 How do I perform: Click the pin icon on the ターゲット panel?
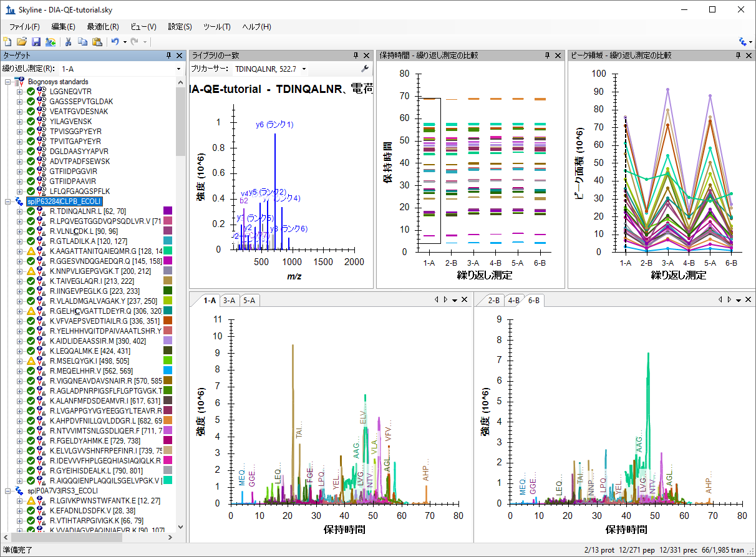[168, 56]
